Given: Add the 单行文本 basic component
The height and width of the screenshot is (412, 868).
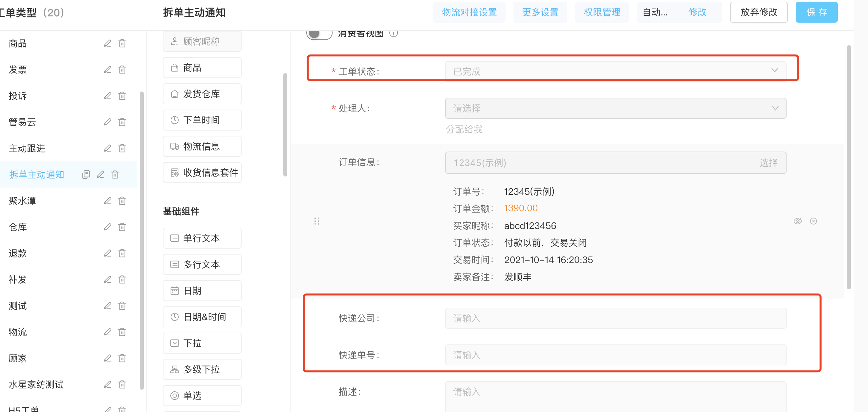Looking at the screenshot, I should click(202, 238).
